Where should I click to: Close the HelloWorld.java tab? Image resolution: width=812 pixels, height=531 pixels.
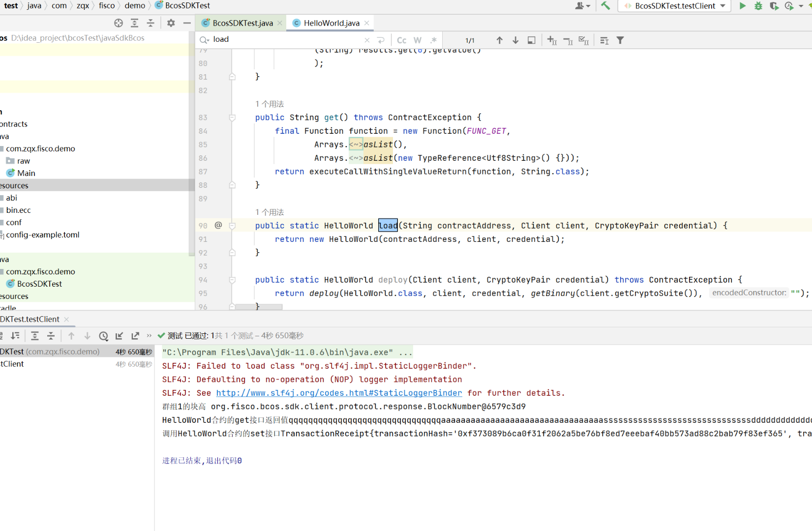point(367,23)
